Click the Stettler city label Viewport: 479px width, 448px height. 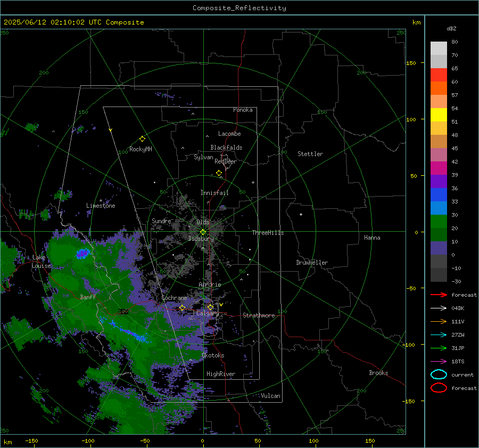click(310, 154)
